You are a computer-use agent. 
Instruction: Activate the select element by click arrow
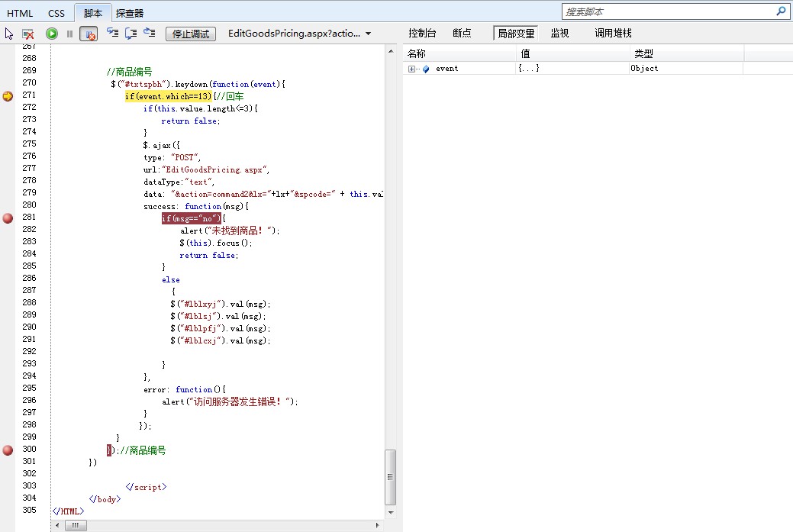point(9,34)
